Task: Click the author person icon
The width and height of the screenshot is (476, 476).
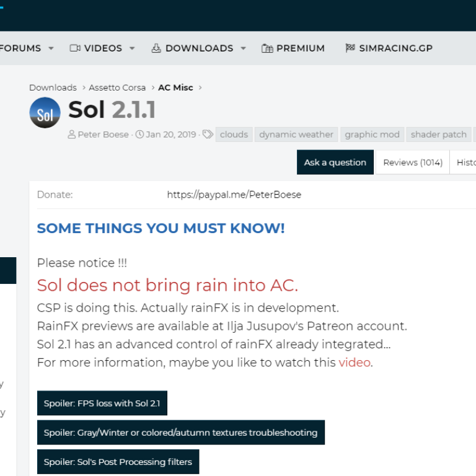Action: pyautogui.click(x=72, y=134)
